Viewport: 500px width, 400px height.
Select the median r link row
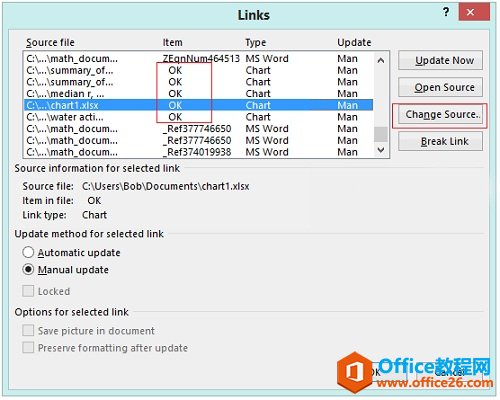(x=199, y=94)
